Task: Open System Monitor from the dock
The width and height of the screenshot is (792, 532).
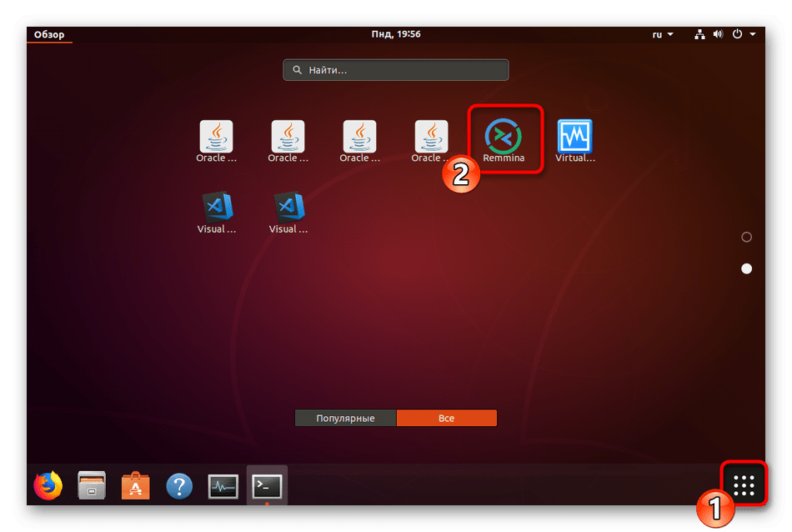Action: coord(223,484)
